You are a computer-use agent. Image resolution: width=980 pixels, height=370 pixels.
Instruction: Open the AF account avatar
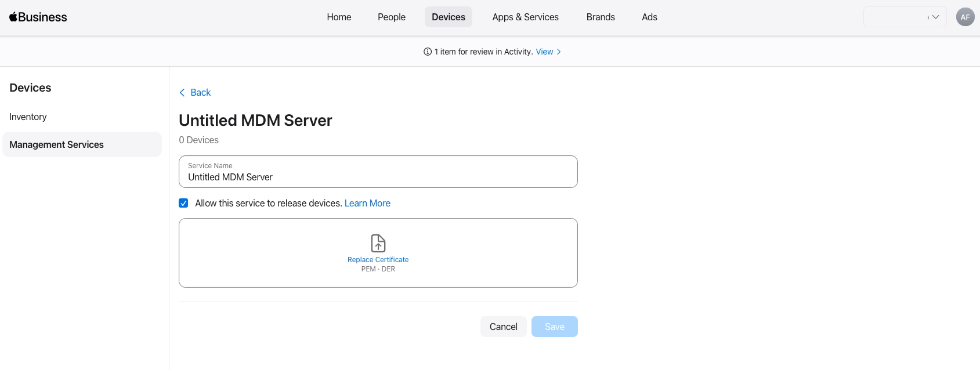(965, 17)
